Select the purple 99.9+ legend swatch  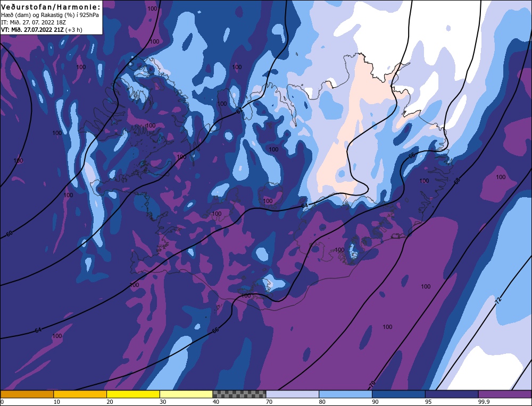click(505, 394)
